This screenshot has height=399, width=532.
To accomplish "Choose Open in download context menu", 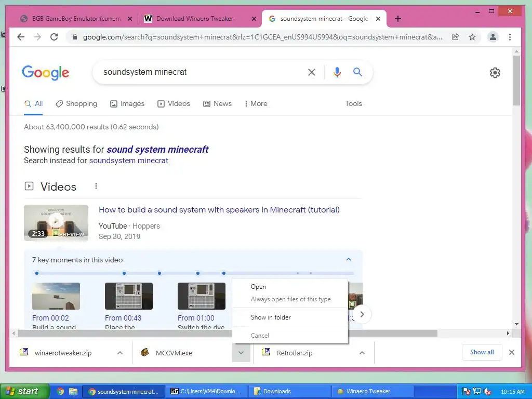I will point(290,287).
